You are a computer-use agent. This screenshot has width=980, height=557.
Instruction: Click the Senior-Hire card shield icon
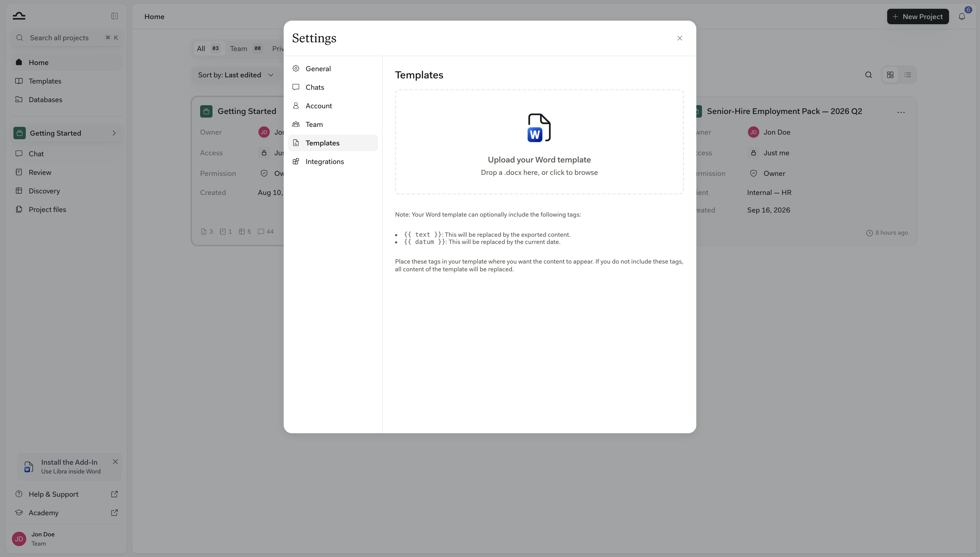(x=753, y=173)
